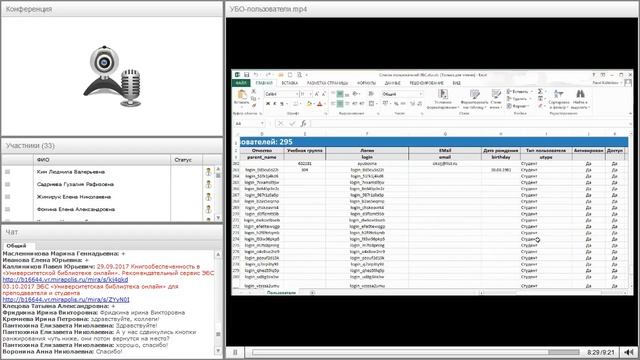Switch to ВИД ribbon tab
Viewport: 640px width, 360px height.
pos(457,83)
